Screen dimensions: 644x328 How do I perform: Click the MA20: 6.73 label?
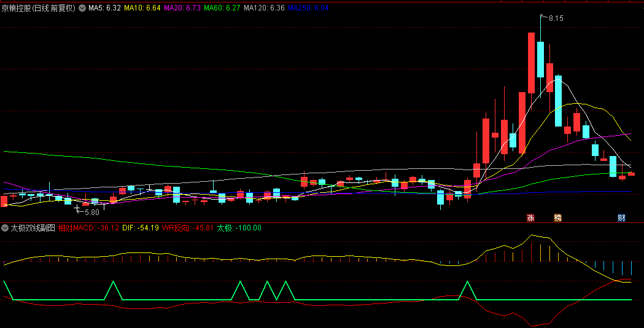[182, 8]
